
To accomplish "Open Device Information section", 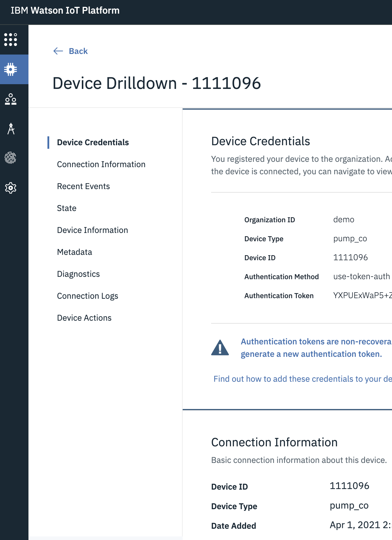I will [93, 230].
